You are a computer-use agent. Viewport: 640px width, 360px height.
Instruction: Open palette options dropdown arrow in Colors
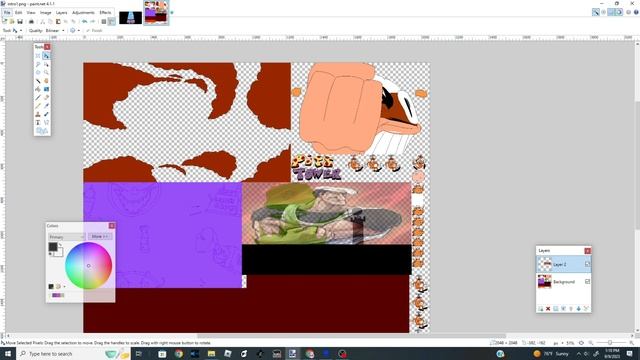tap(64, 287)
